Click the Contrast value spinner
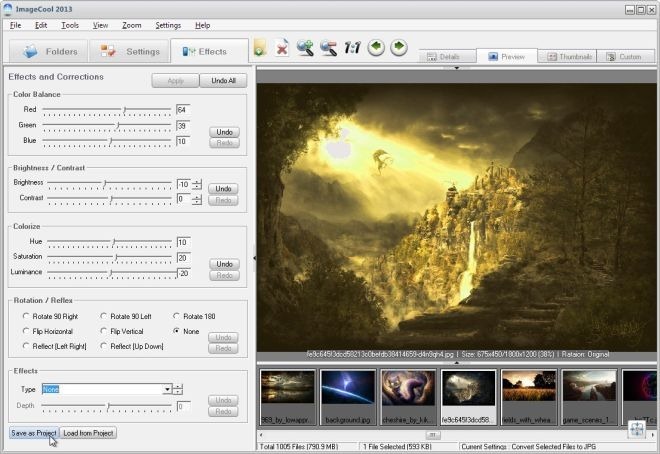 [197, 199]
